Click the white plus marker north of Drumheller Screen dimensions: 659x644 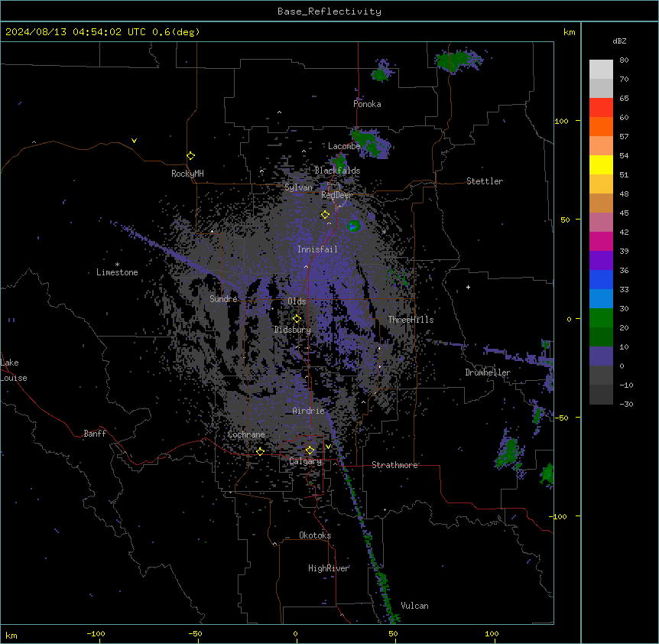click(x=468, y=287)
